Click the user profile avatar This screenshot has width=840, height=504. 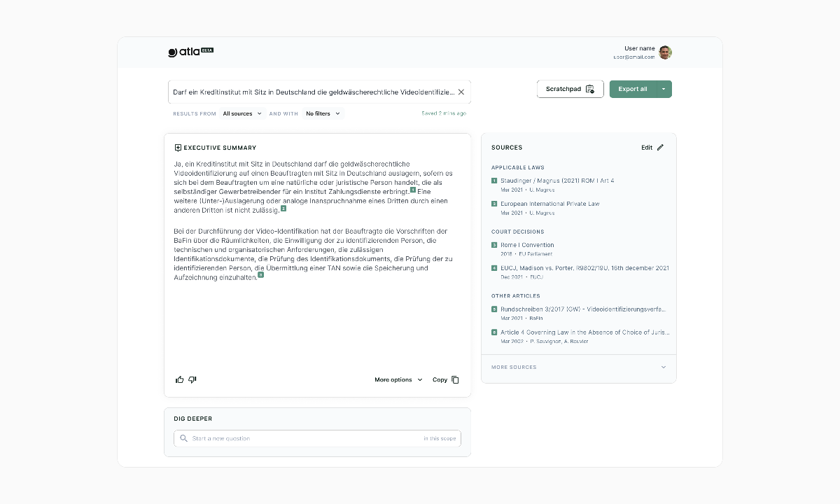click(665, 52)
